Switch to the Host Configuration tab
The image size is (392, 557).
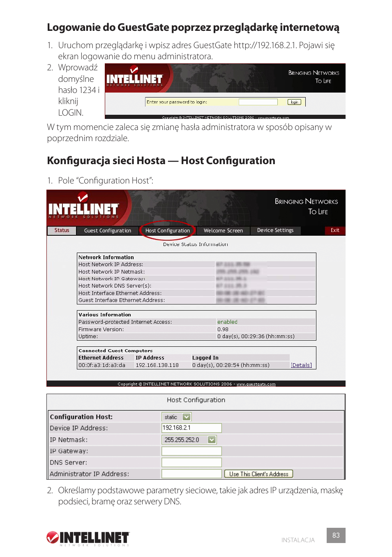point(168,231)
